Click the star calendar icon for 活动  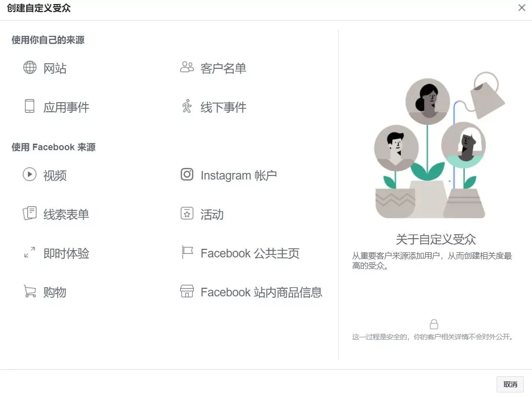click(x=187, y=213)
